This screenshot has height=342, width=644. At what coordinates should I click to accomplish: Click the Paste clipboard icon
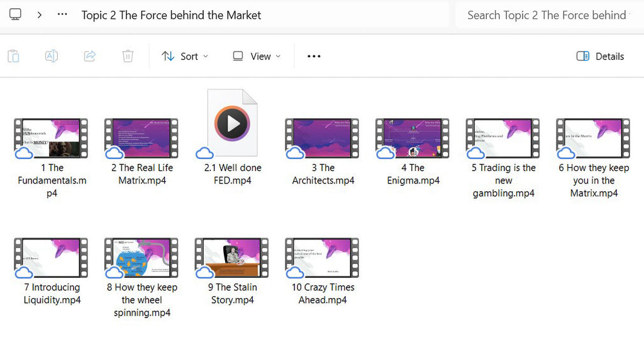tap(14, 56)
